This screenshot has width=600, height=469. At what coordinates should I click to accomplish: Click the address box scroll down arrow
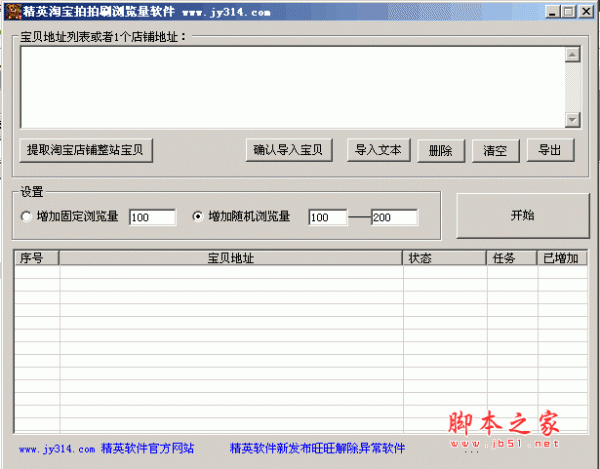click(x=572, y=120)
